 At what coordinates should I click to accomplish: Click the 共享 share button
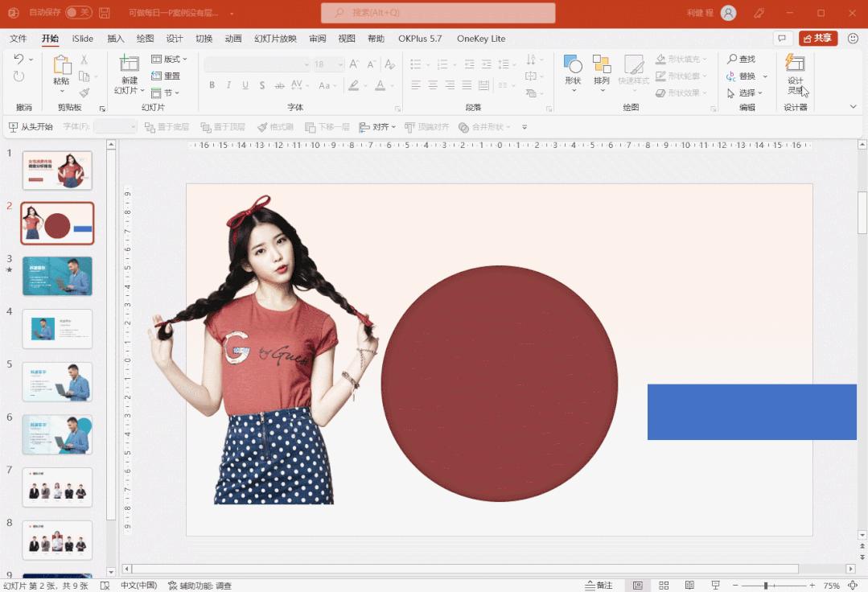[x=818, y=39]
